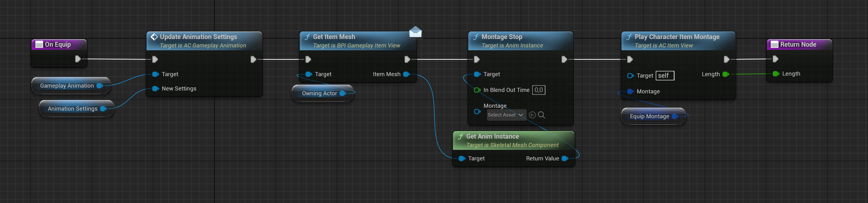868x203 pixels.
Task: Click the self target value box
Action: 665,76
